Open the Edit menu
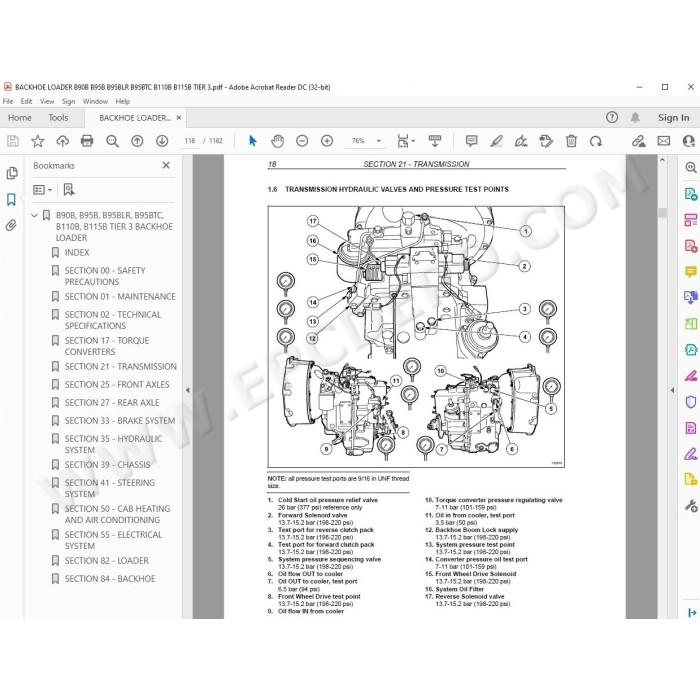Image resolution: width=700 pixels, height=700 pixels. click(26, 101)
